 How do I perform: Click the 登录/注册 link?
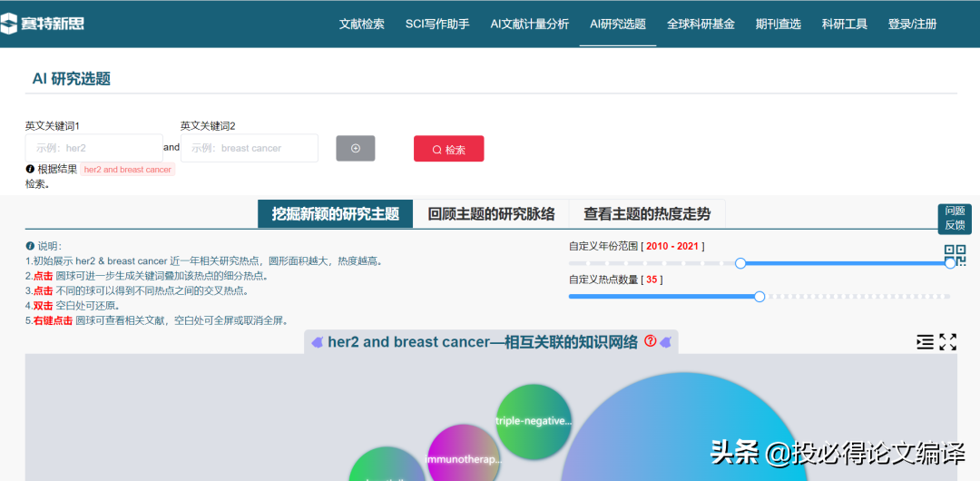click(913, 25)
